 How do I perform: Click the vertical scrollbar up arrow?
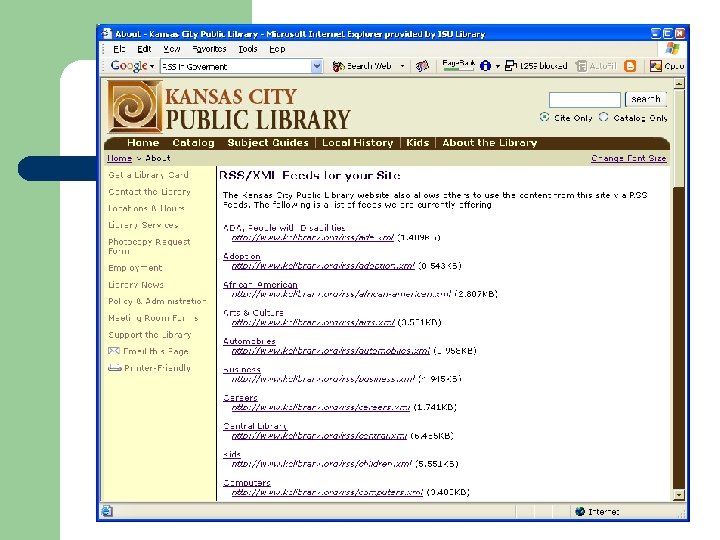[679, 84]
